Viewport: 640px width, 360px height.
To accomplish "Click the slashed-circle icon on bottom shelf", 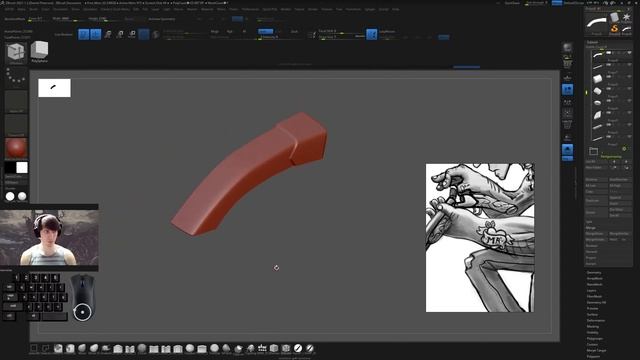I will (298, 348).
